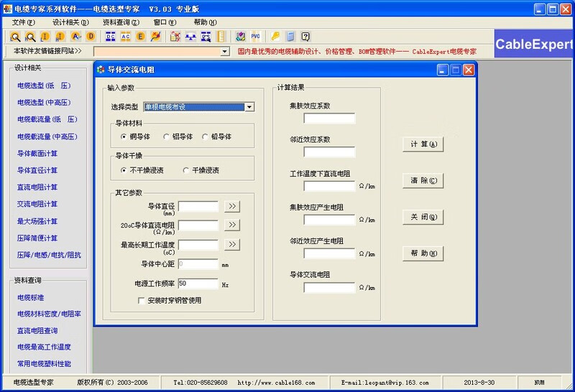Open the 设计相关 menu
The height and width of the screenshot is (392, 575).
click(65, 22)
